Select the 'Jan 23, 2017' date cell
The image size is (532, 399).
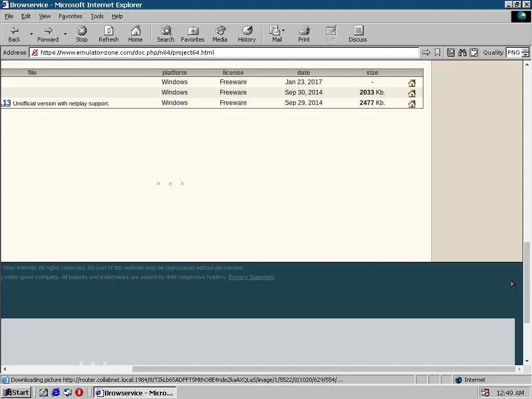pyautogui.click(x=303, y=82)
